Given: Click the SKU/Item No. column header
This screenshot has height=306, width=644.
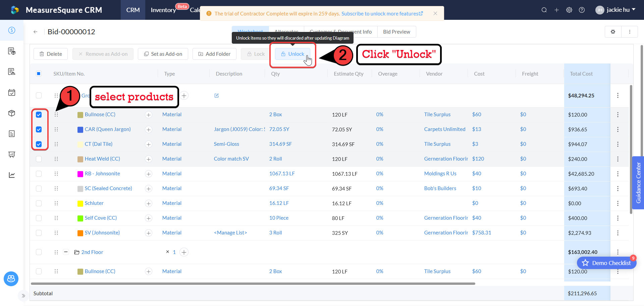Looking at the screenshot, I should [x=69, y=74].
